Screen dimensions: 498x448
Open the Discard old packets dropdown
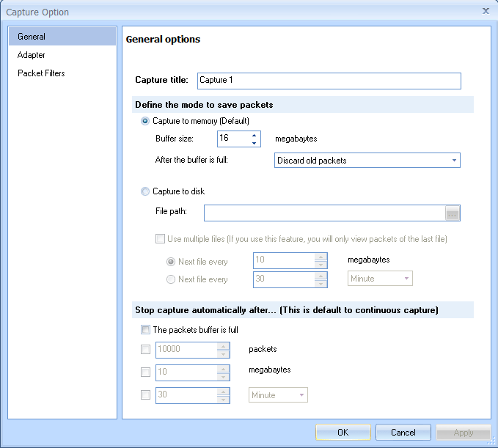367,161
